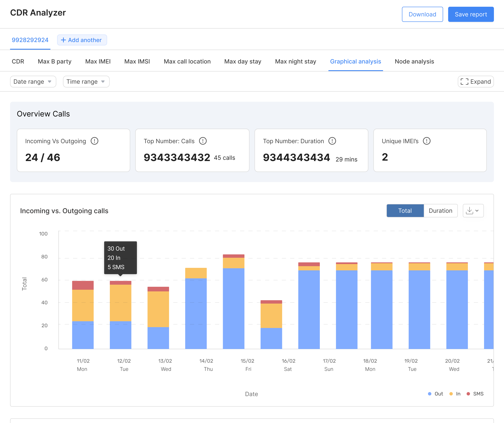Select the Graphical analysis tab
Viewport: 504px width, 423px height.
pos(356,61)
